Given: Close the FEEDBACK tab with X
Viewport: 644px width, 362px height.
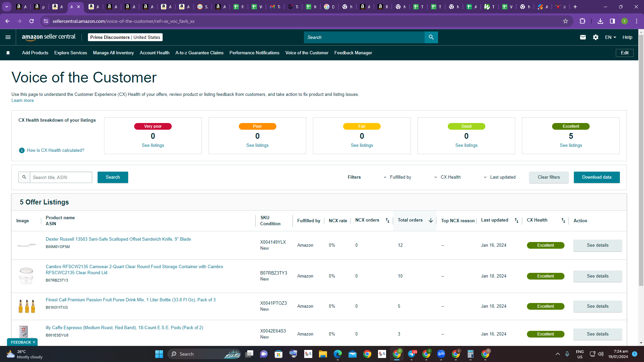Looking at the screenshot, I should tap(34, 342).
